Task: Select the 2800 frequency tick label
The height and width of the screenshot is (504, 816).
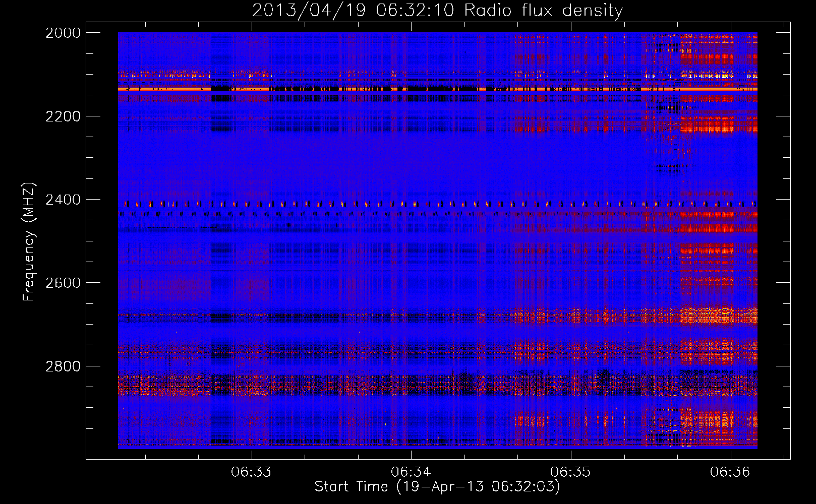Action: [63, 366]
